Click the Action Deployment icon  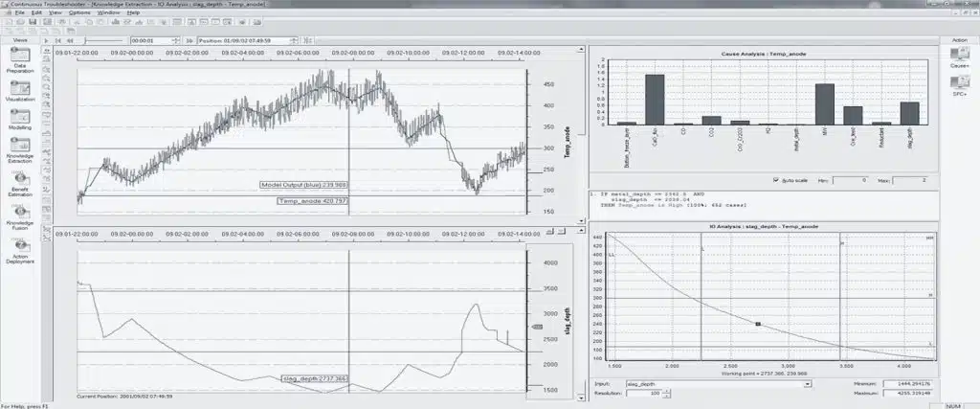pos(19,249)
